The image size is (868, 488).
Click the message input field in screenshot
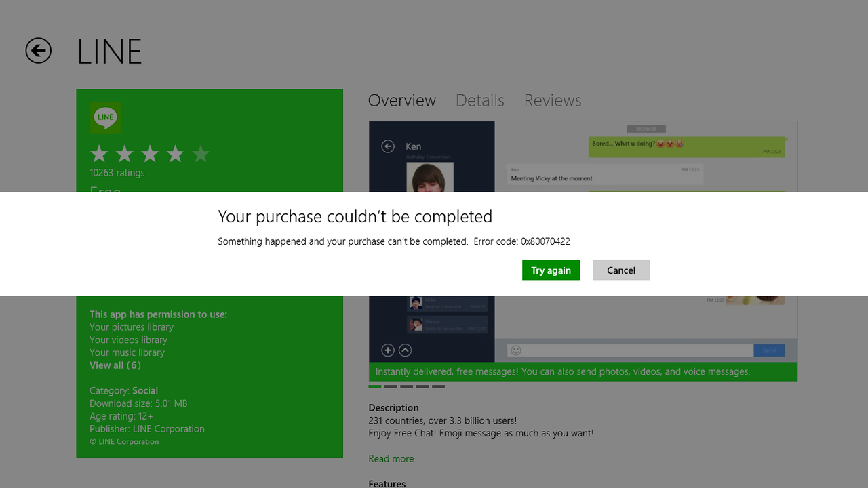tap(631, 350)
